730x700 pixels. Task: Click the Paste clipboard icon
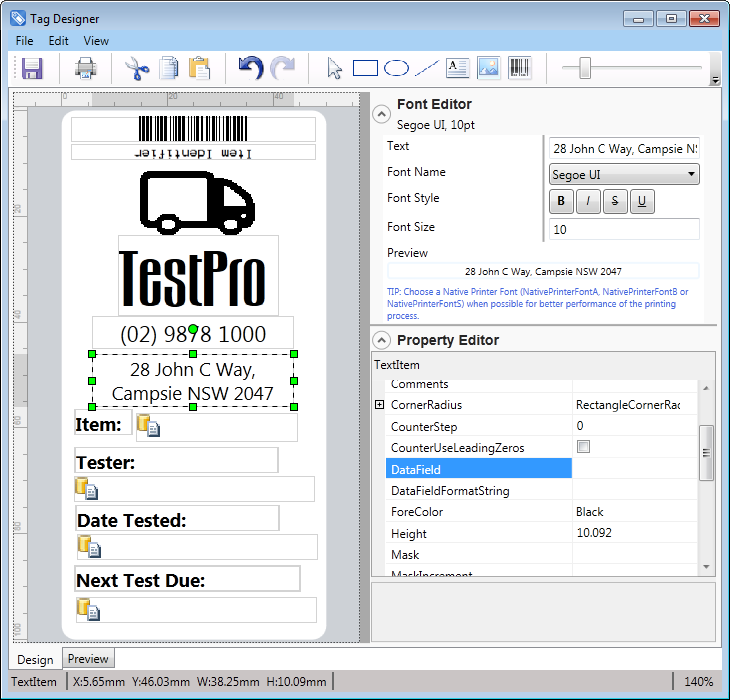(x=200, y=68)
